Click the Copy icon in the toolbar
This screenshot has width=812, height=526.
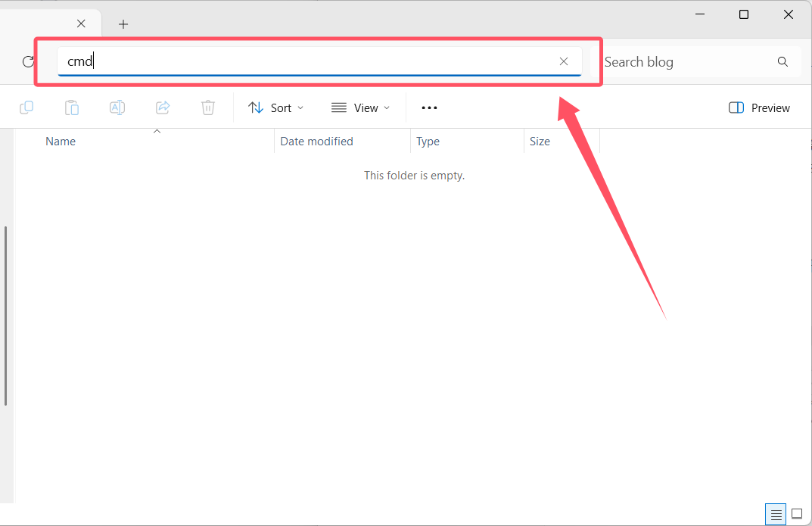tap(26, 107)
